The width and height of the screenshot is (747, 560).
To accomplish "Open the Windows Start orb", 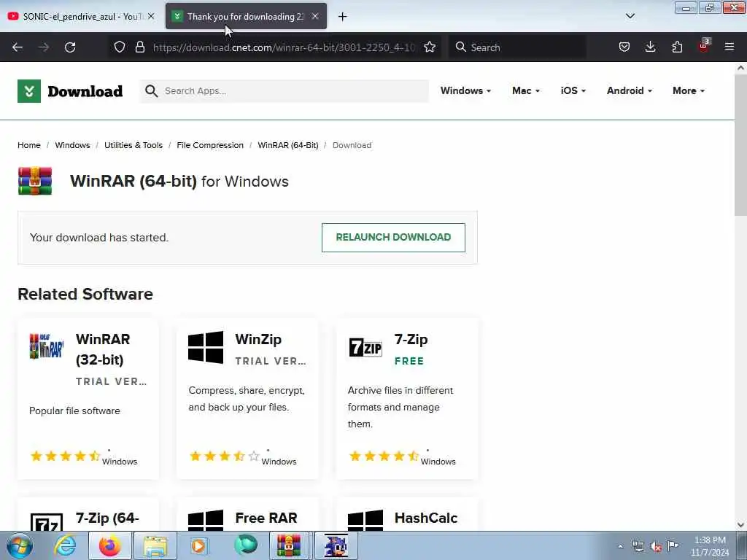I will click(20, 545).
